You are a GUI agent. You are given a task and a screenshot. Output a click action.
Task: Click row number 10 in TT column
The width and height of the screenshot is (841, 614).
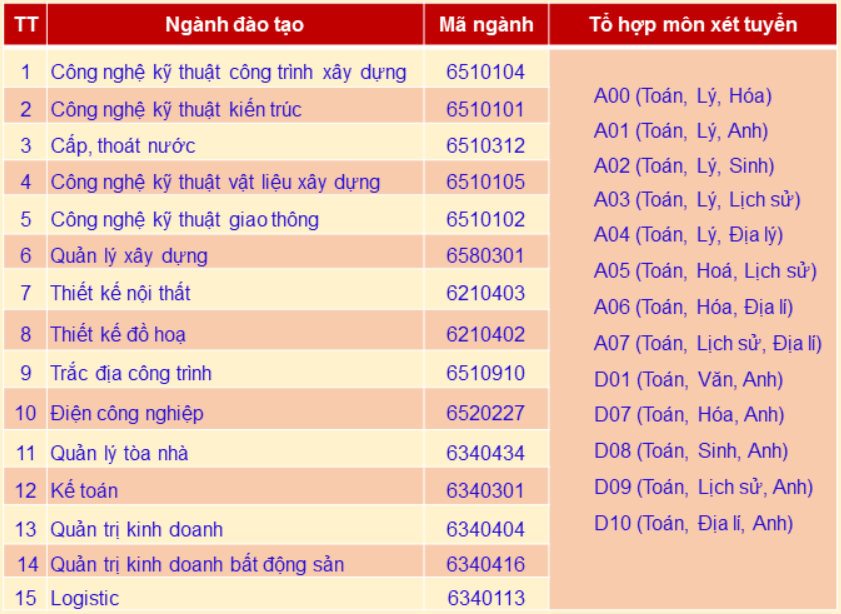pos(26,413)
